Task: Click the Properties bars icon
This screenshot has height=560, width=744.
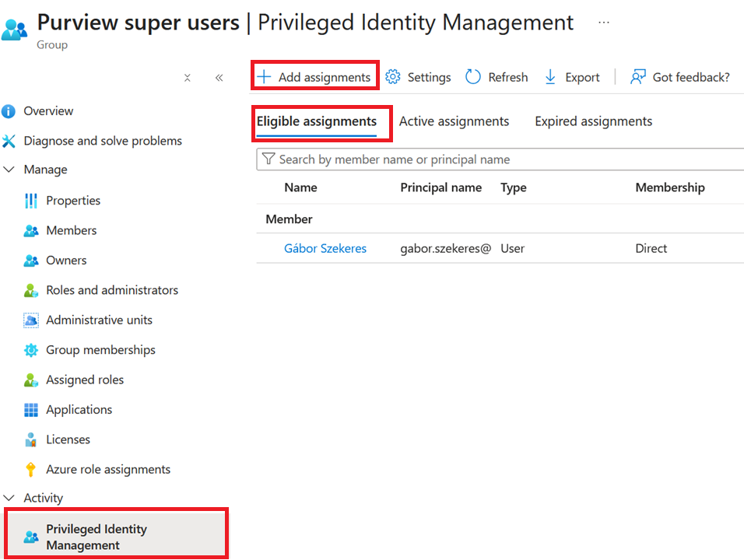Action: coord(31,201)
